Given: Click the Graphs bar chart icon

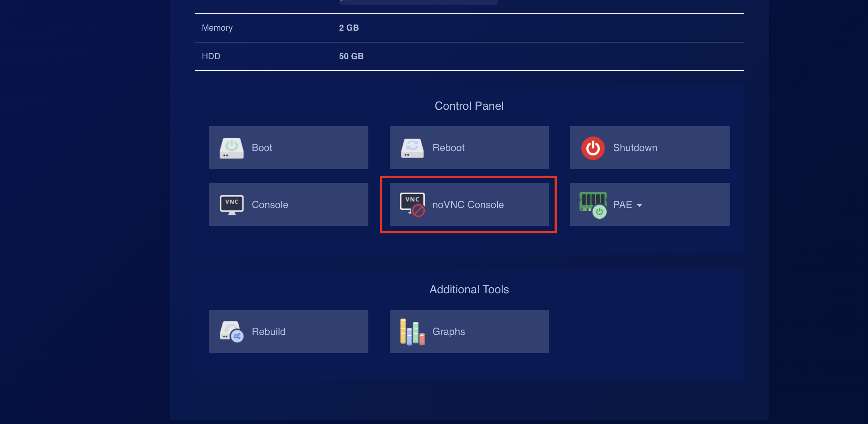Looking at the screenshot, I should tap(412, 332).
